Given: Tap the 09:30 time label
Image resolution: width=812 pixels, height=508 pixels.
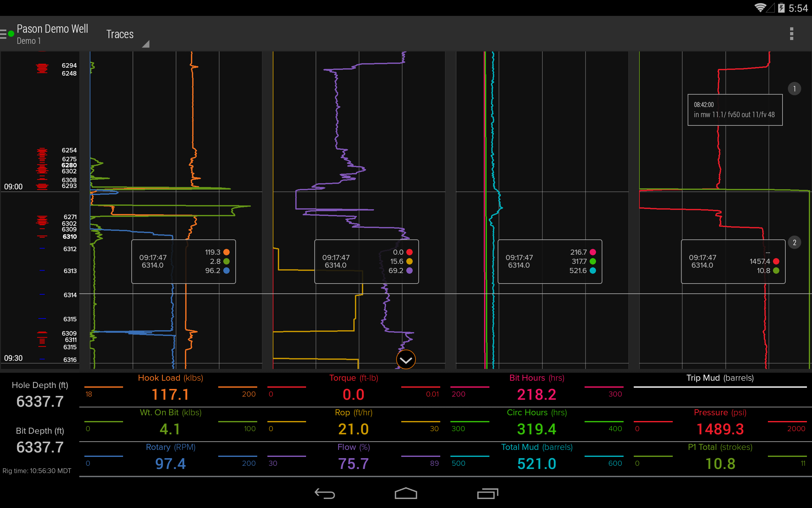Looking at the screenshot, I should click(13, 358).
